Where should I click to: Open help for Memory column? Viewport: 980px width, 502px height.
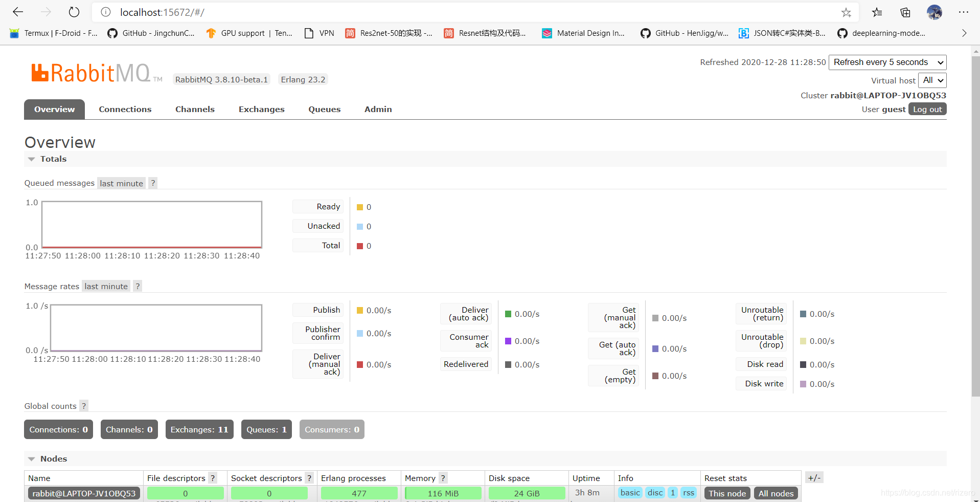click(x=443, y=478)
